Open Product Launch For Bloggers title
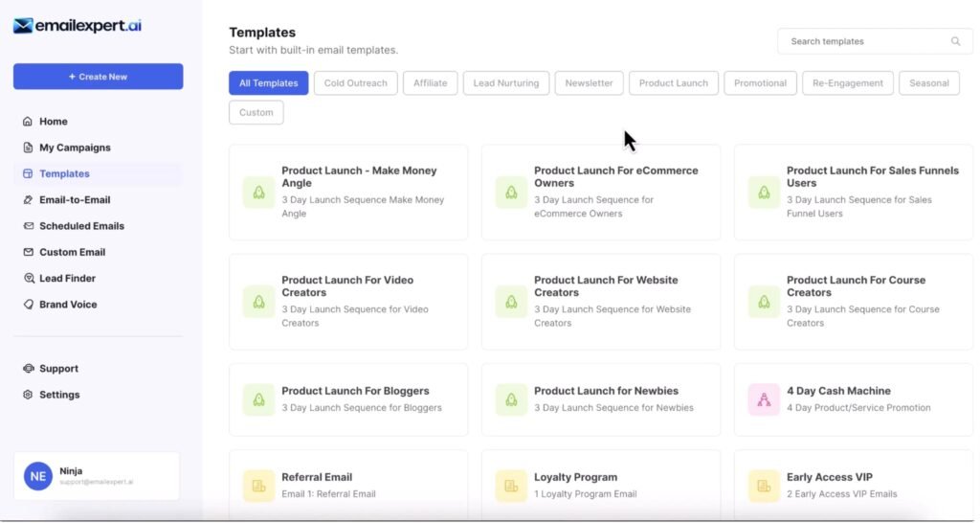Viewport: 980px width, 523px height. coord(355,391)
